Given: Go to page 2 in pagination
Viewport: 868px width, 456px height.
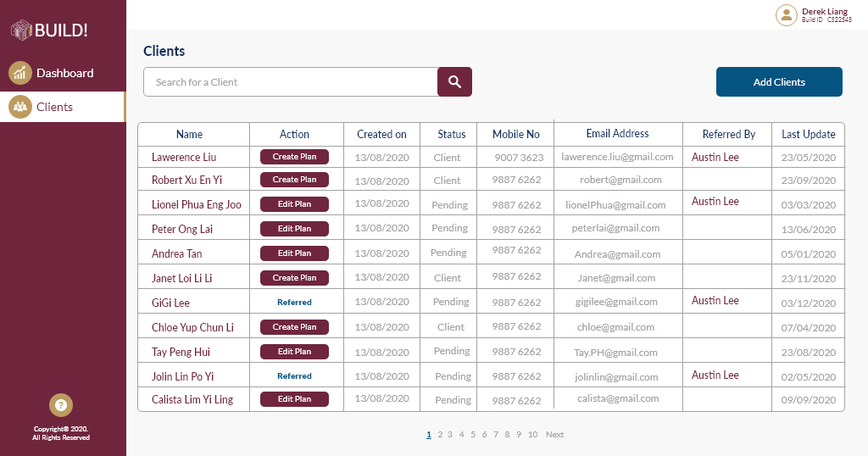Looking at the screenshot, I should pyautogui.click(x=440, y=435).
